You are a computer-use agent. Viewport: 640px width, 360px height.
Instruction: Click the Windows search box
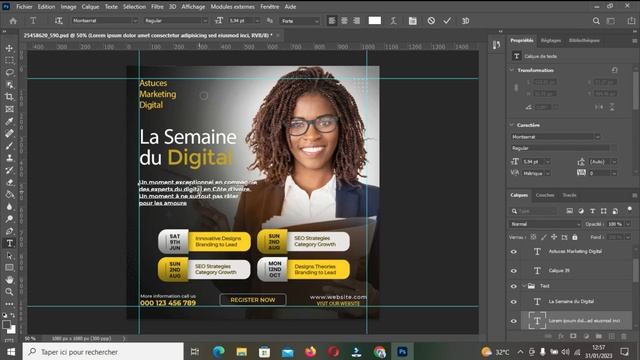pyautogui.click(x=103, y=352)
